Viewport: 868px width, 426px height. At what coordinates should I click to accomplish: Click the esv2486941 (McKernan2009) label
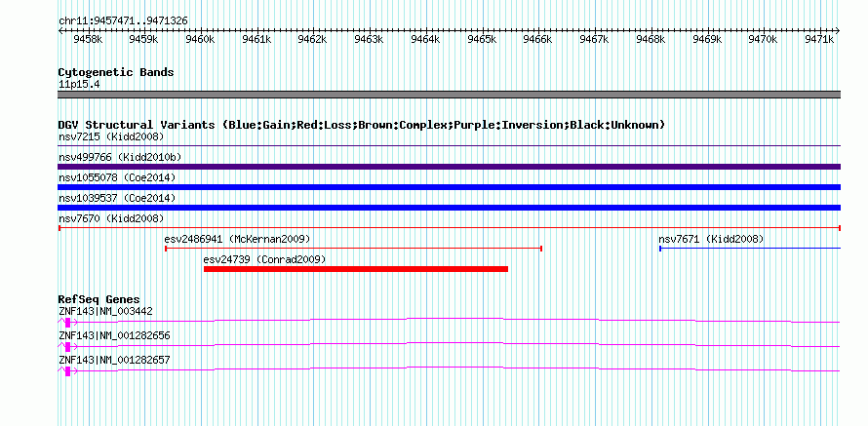[237, 239]
